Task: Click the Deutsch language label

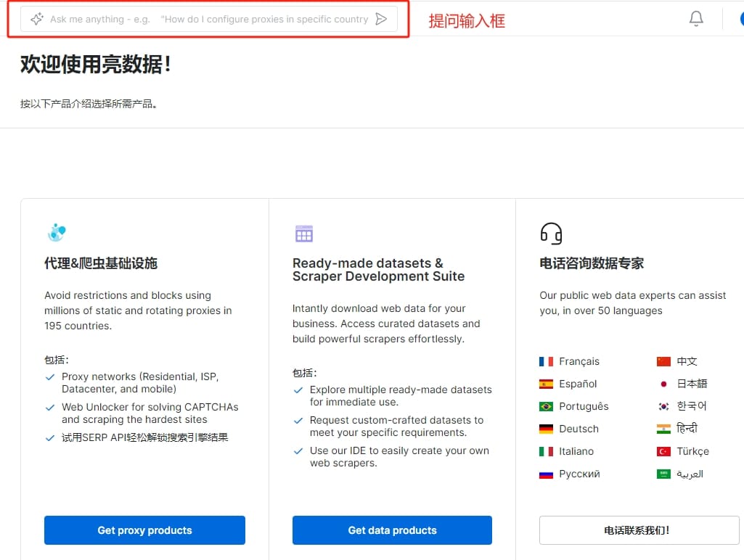Action: pos(579,429)
